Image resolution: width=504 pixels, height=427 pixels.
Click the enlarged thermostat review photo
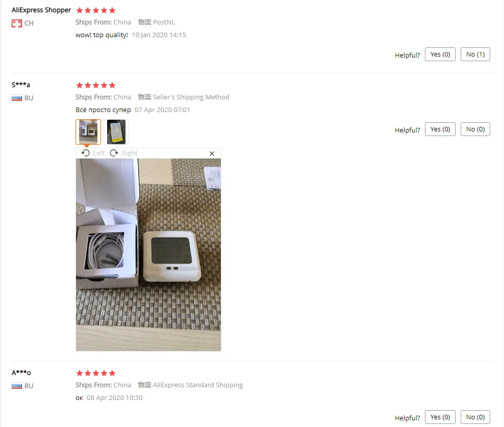point(148,255)
